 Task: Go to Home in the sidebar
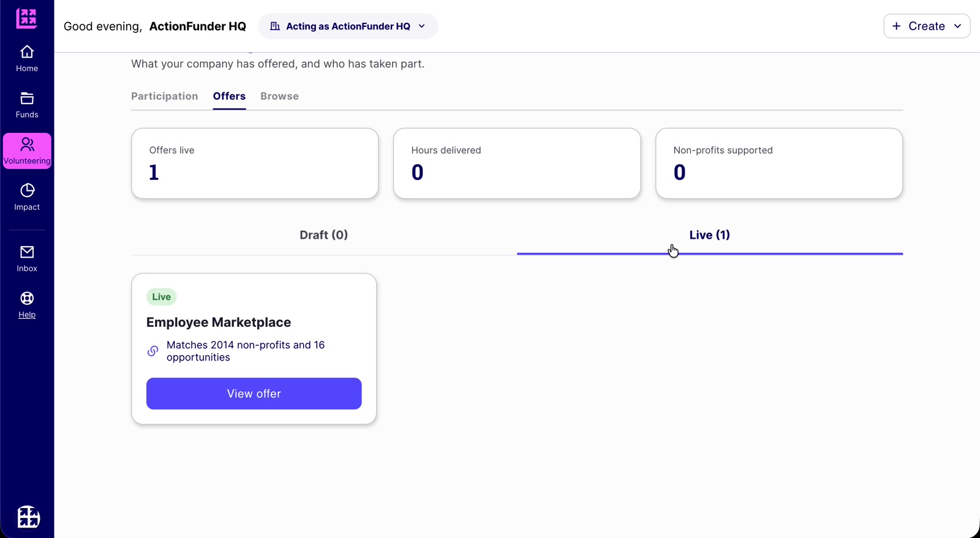coord(27,59)
